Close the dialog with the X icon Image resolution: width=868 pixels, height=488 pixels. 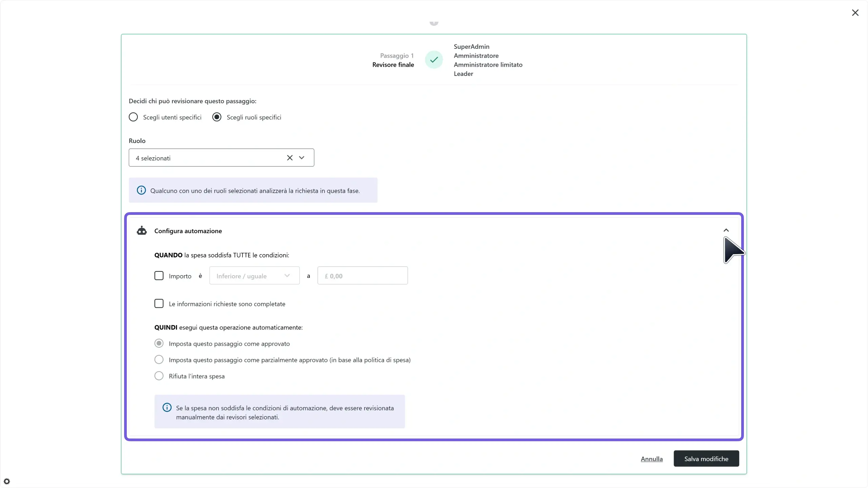(x=855, y=13)
